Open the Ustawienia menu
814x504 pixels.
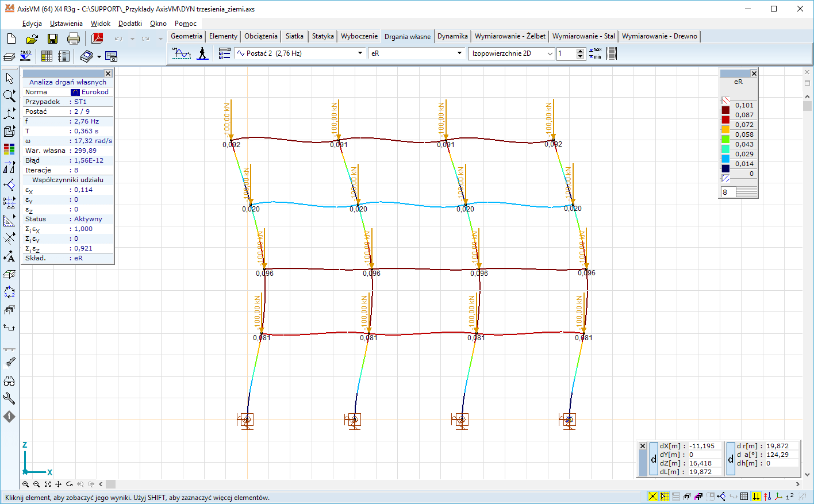coord(66,24)
